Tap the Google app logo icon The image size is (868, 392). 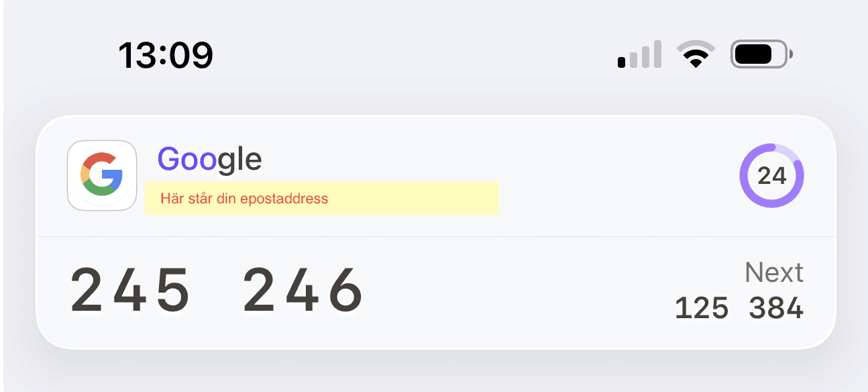click(x=102, y=176)
